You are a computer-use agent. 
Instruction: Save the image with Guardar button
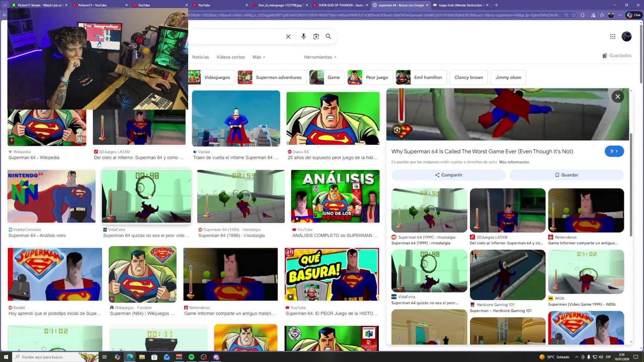pos(567,175)
